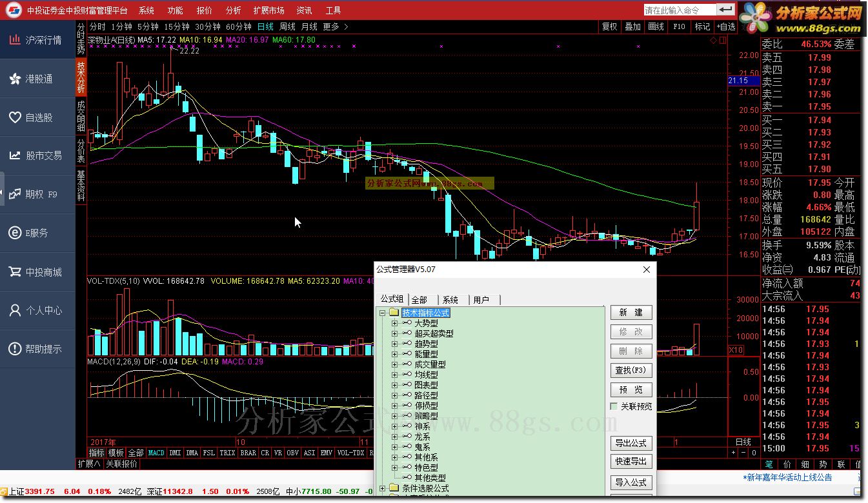
Task: Click the chart reset 0 button
Action: pos(753,453)
